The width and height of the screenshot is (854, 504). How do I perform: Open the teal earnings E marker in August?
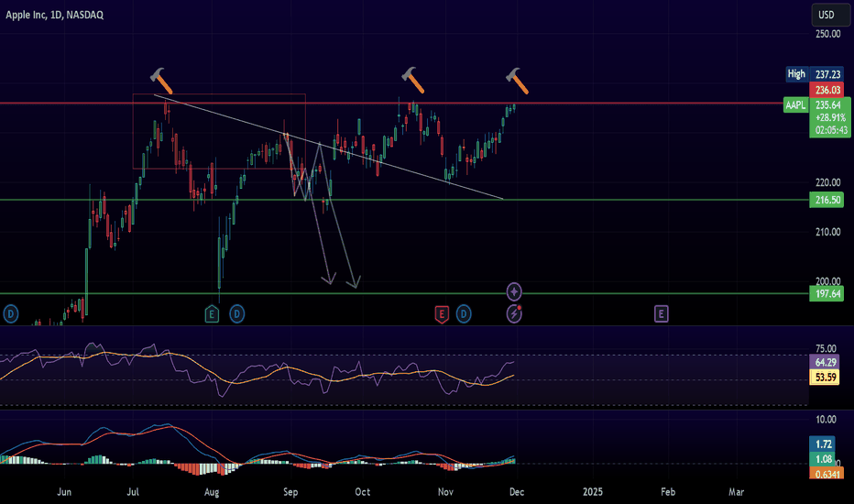click(212, 313)
